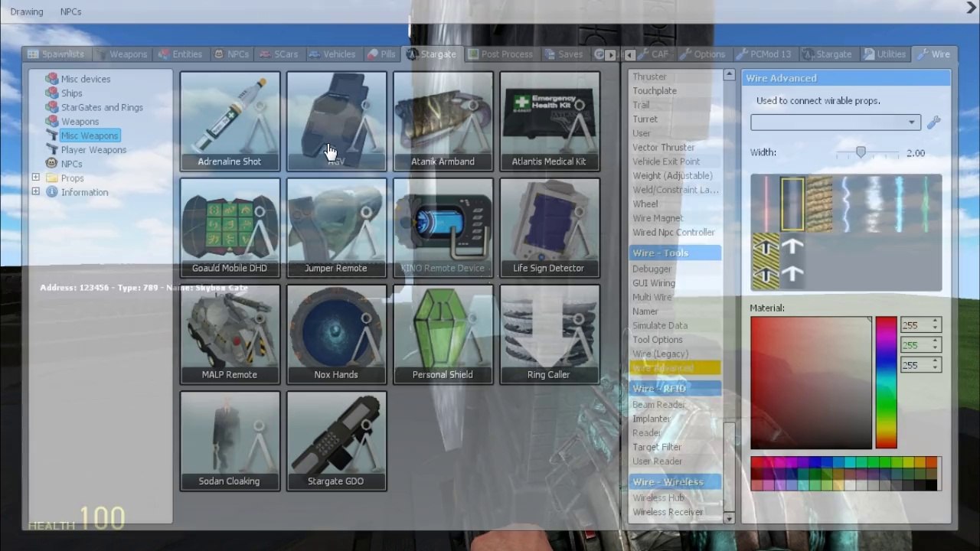Pick a color in the saturation square
980x551 pixels.
click(811, 383)
